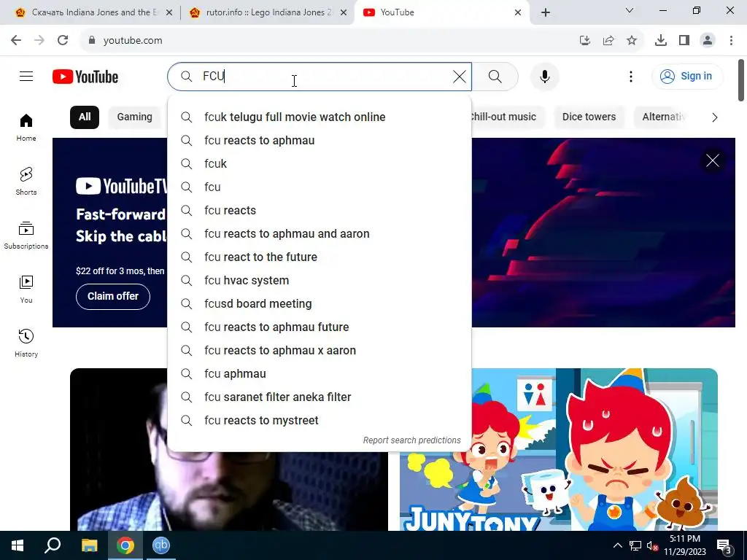Select the Dice towers chip
This screenshot has height=560, width=747.
[589, 117]
